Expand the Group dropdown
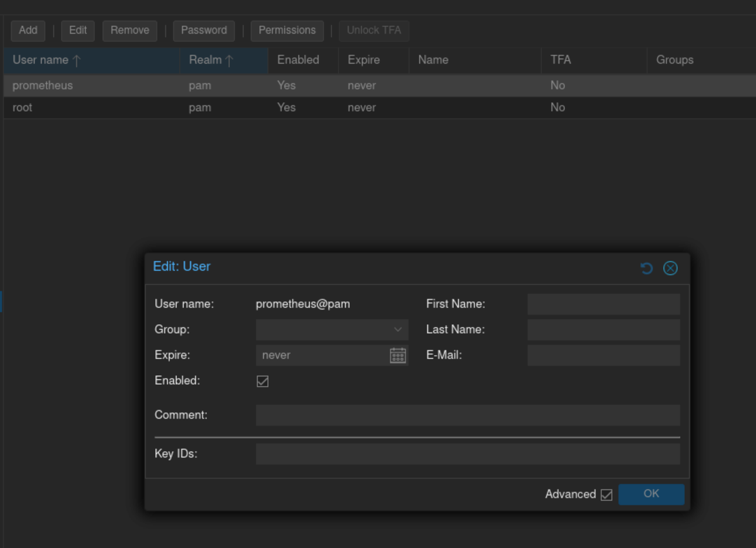Screen dimensions: 756x548 coord(398,330)
